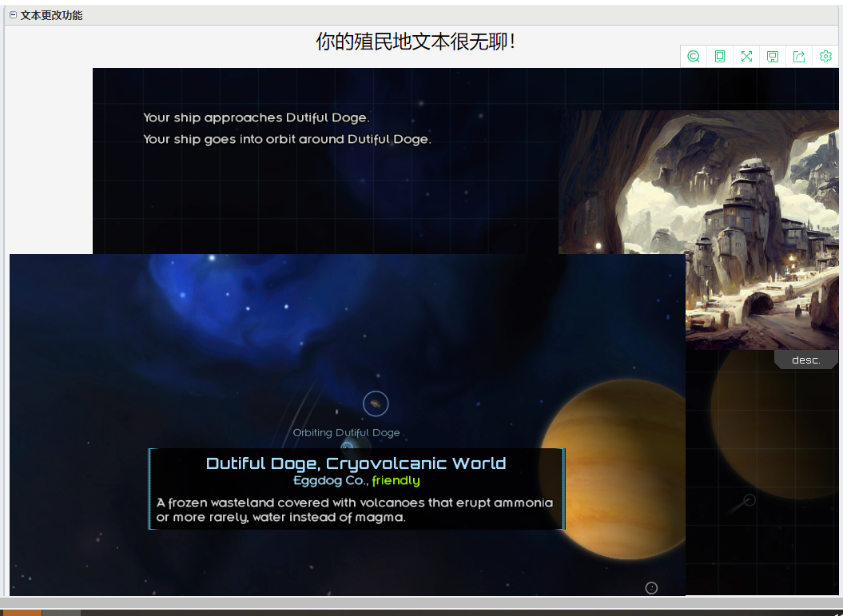
Task: Click the heading 你的殖民地文本很无聊!
Action: [x=416, y=42]
